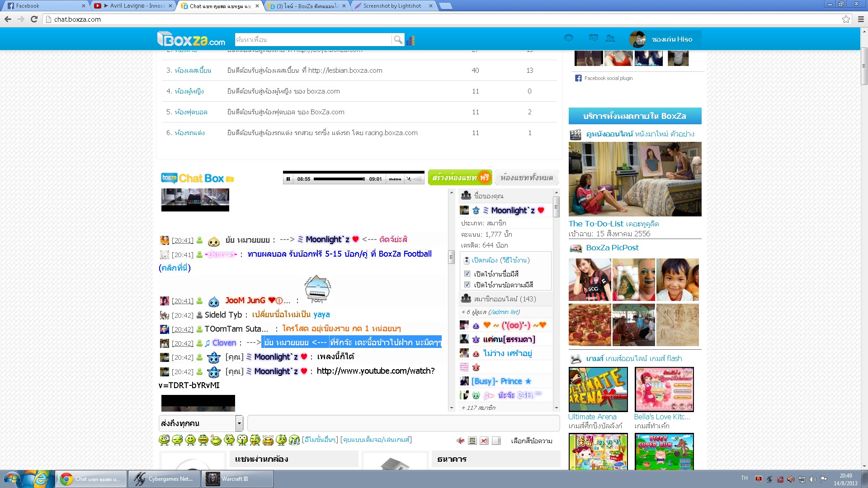
Task: Click the muted volume icon in player
Action: tap(409, 179)
